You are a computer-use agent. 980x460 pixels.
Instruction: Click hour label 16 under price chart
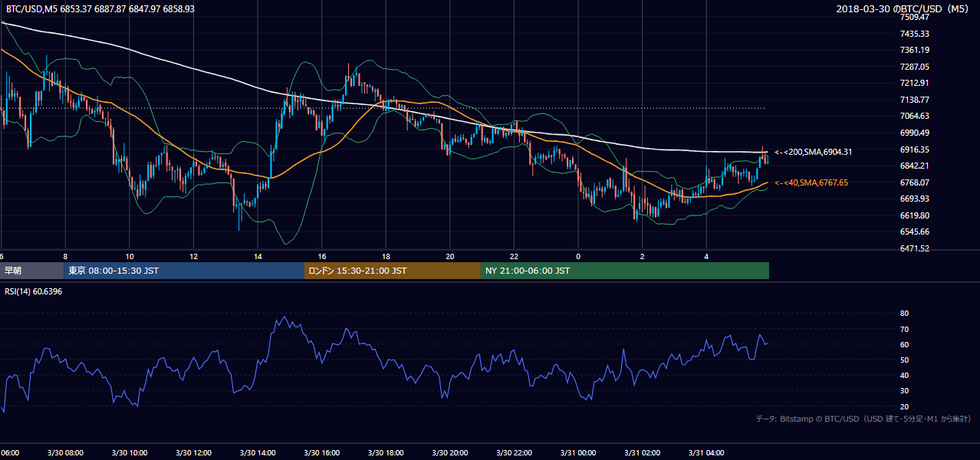coord(321,256)
